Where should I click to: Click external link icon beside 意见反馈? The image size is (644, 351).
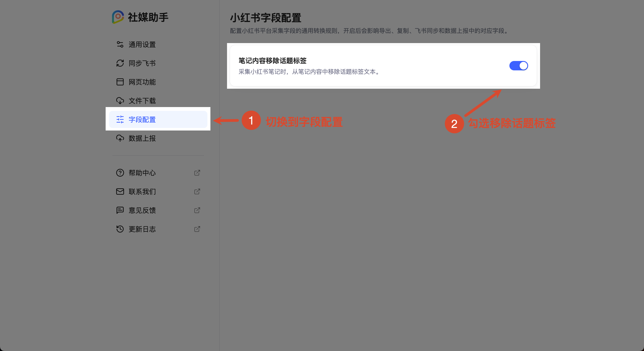[x=197, y=210]
